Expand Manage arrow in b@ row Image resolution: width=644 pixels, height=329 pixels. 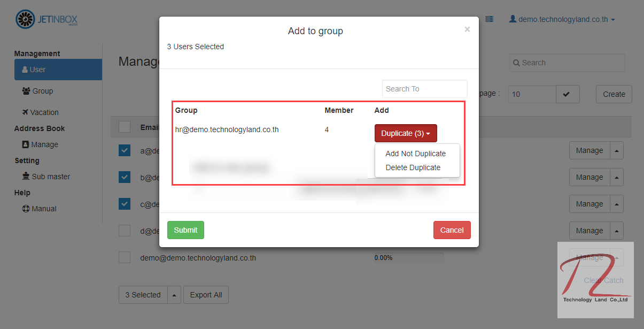pyautogui.click(x=617, y=177)
